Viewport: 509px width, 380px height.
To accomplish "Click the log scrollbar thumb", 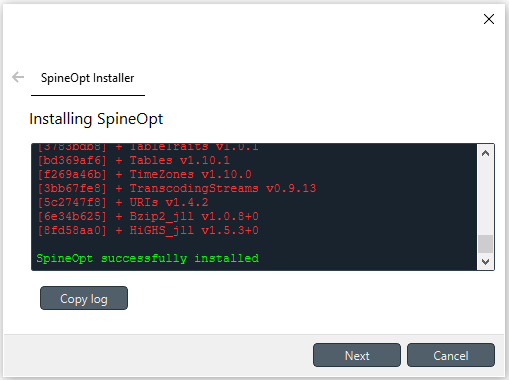I will point(485,244).
